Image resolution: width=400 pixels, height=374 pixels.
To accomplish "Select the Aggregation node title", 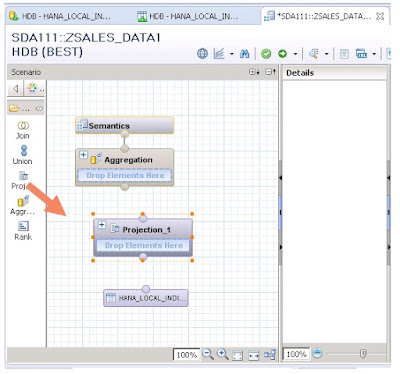I will (x=128, y=160).
